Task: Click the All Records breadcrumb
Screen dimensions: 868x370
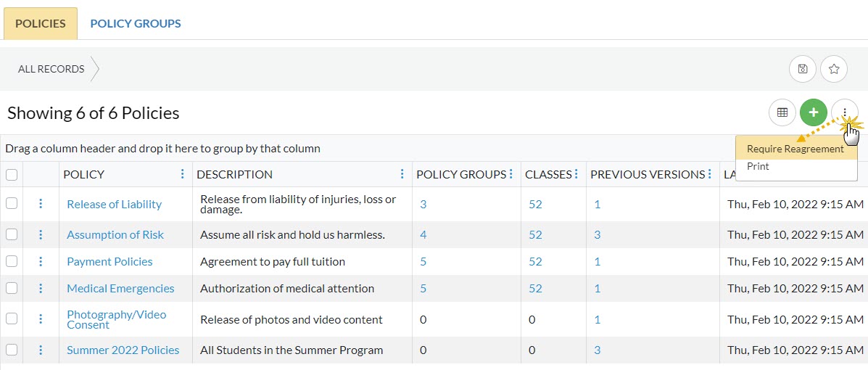Action: (x=51, y=69)
